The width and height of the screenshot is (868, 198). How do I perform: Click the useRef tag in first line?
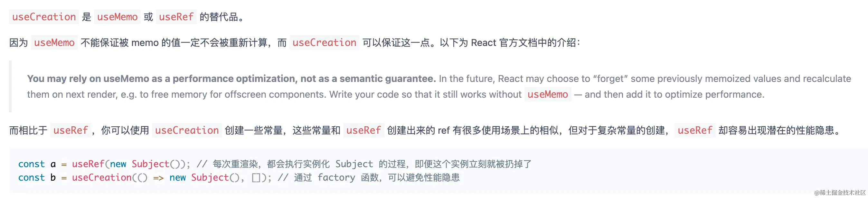[x=176, y=17]
